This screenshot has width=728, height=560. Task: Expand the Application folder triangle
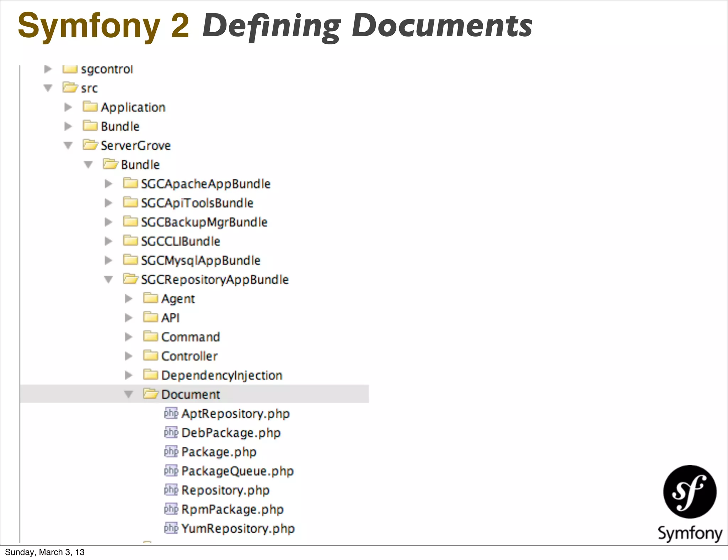coord(68,107)
